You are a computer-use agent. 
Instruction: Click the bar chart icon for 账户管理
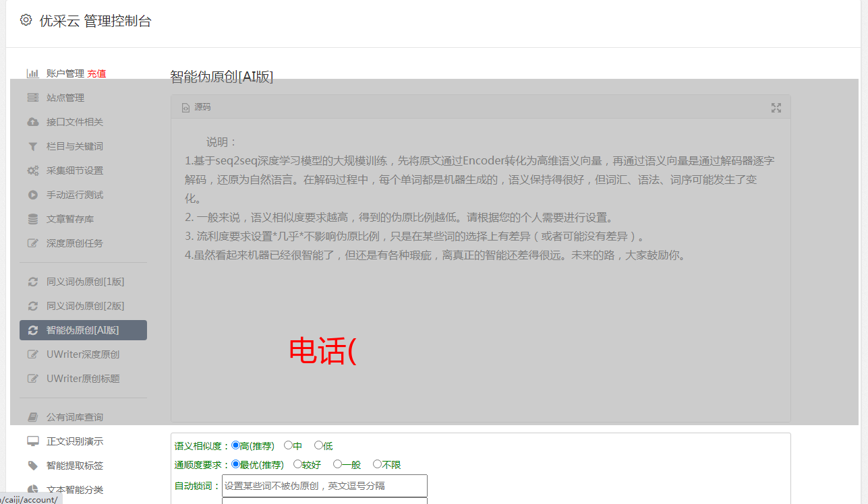pos(32,73)
